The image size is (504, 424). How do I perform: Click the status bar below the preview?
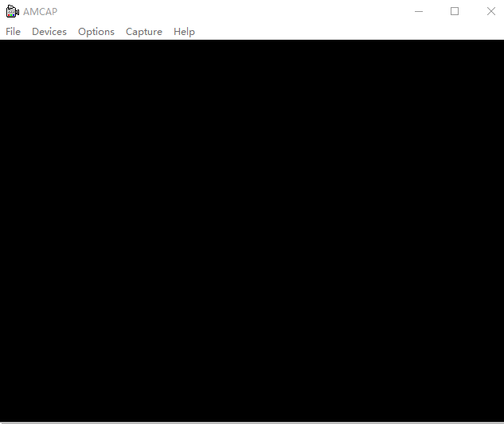252,422
